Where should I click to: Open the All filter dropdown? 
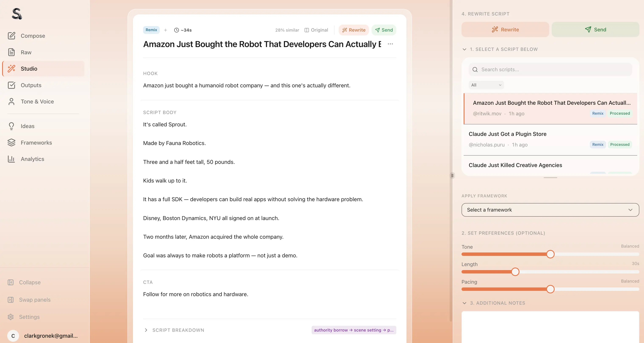pos(486,85)
